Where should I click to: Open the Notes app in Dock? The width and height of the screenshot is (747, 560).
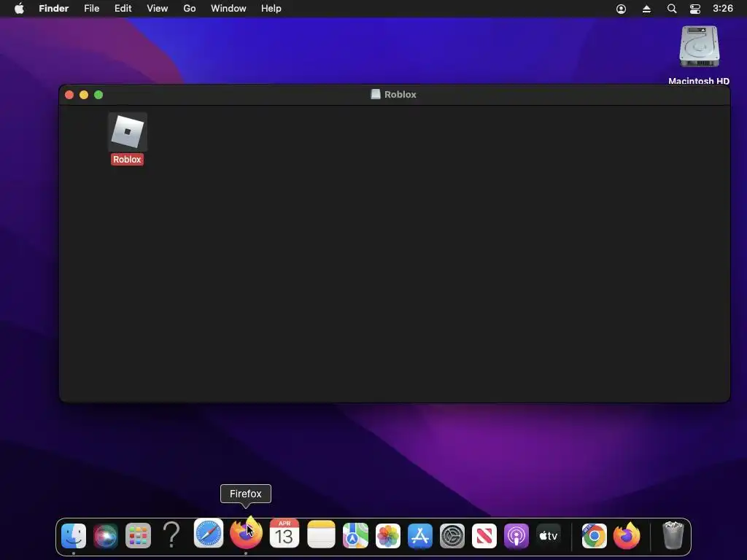[x=321, y=534]
